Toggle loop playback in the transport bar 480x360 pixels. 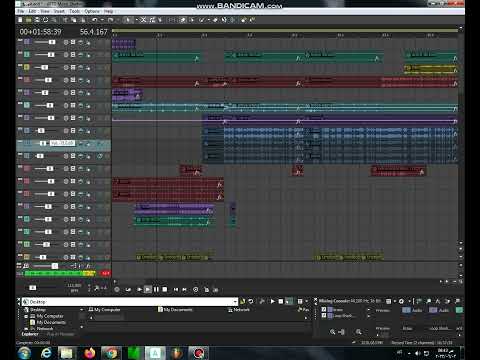coord(128,290)
